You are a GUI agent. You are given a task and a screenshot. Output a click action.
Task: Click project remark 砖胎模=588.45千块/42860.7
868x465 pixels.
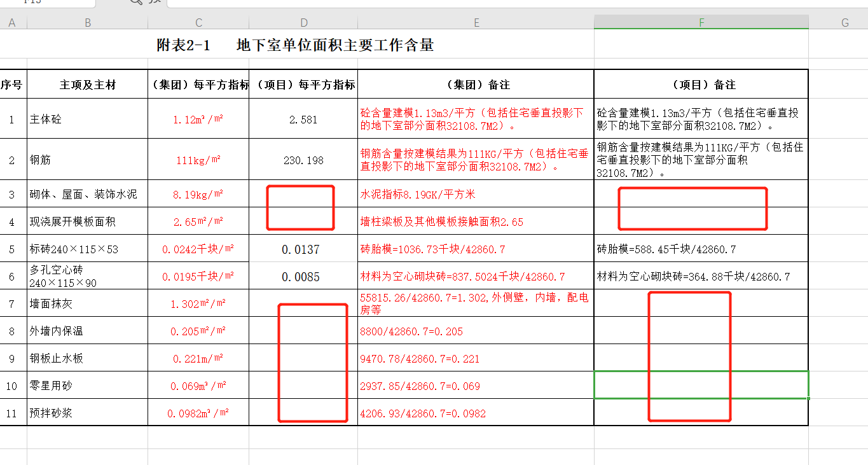pyautogui.click(x=666, y=249)
